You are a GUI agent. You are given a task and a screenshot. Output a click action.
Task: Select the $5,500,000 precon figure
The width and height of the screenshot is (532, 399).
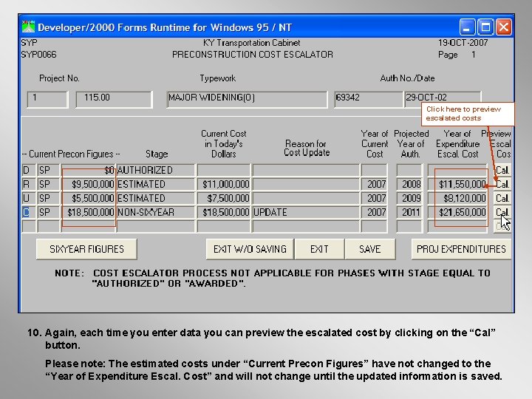pyautogui.click(x=88, y=198)
